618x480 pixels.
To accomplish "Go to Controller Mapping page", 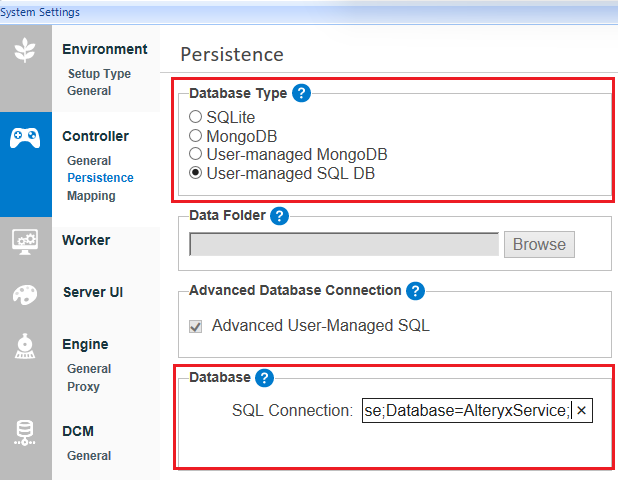I will (x=91, y=196).
